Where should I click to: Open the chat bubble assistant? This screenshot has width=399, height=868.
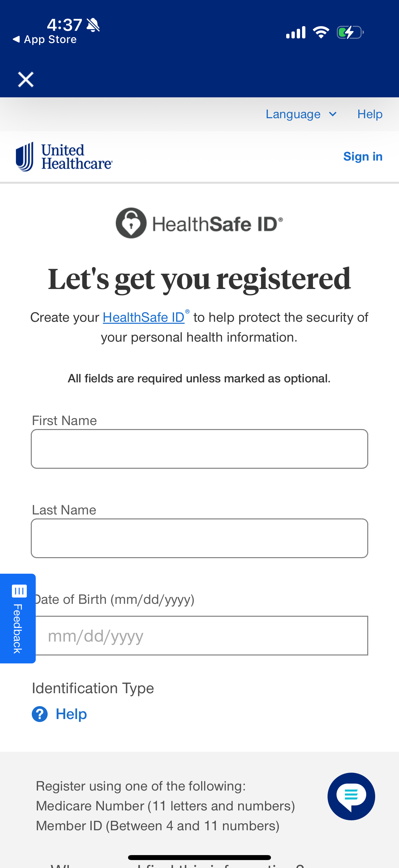click(351, 796)
